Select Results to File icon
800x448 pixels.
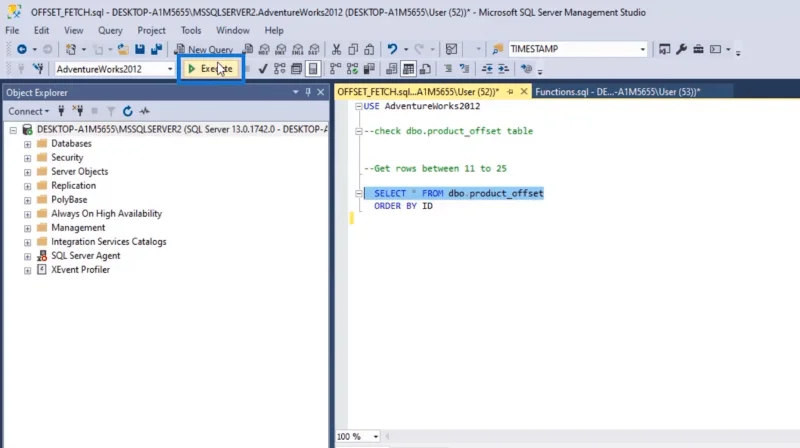(x=425, y=69)
